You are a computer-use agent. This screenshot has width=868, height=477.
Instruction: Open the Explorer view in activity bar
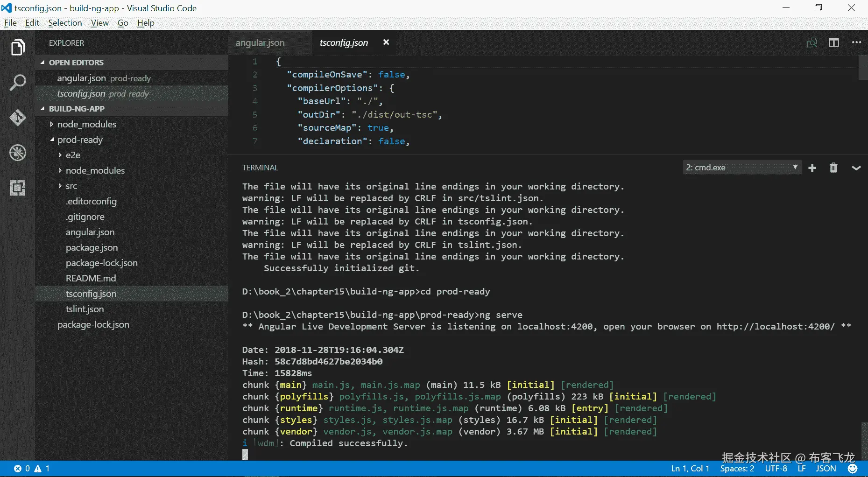(18, 48)
